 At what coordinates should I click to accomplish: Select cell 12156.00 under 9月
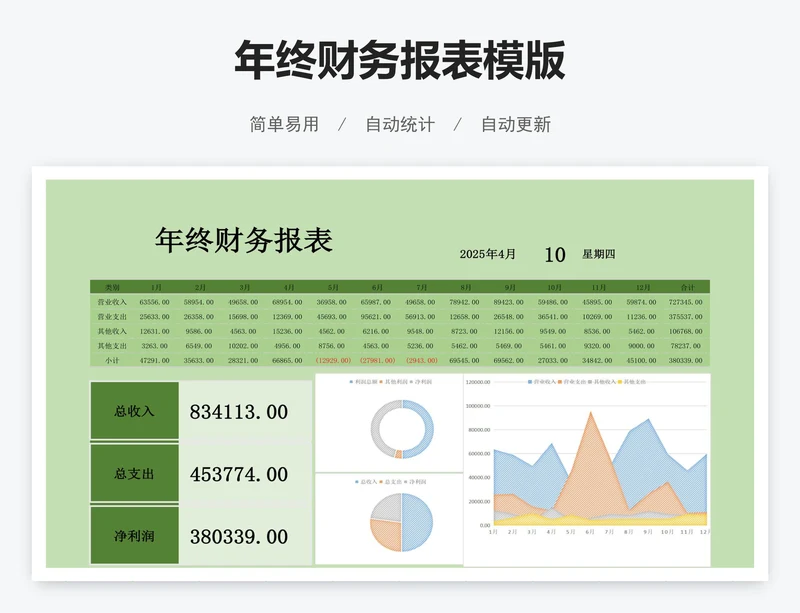(509, 331)
